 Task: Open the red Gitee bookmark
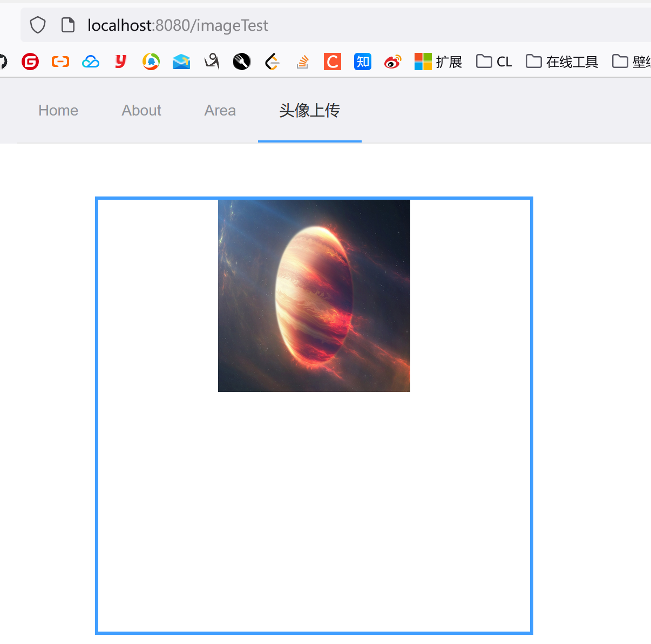point(30,62)
